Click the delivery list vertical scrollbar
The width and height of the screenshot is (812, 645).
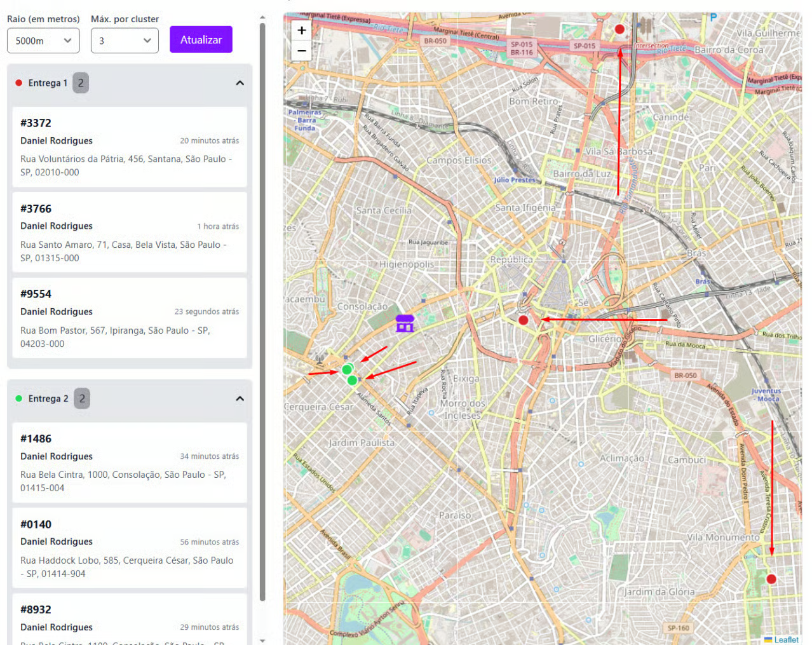pyautogui.click(x=262, y=311)
